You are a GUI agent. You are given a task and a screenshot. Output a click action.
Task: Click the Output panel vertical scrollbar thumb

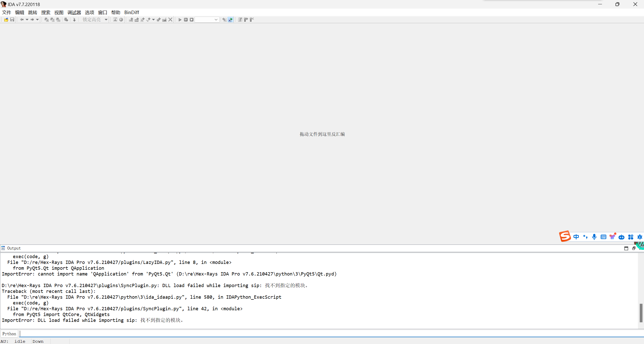641,313
